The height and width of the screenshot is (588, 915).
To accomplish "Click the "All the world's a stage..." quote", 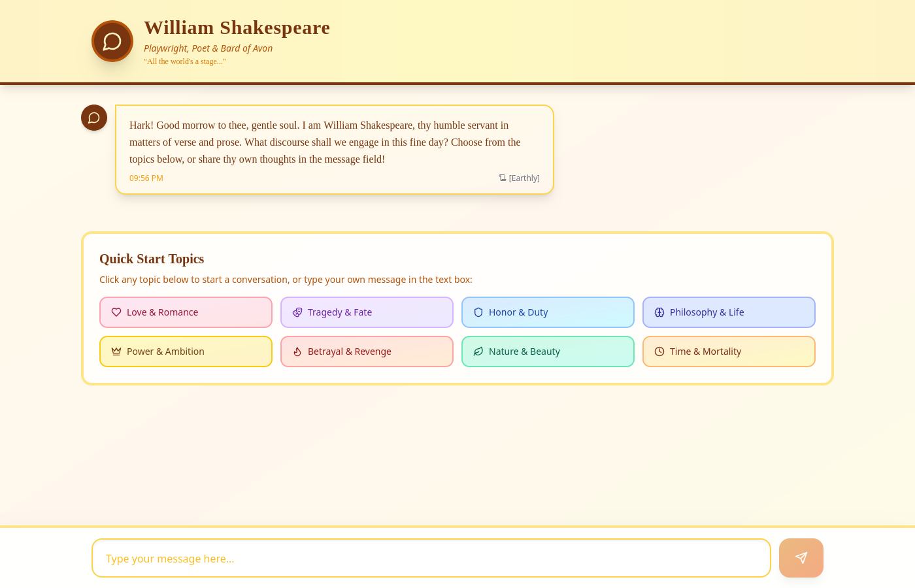I will click(x=185, y=61).
